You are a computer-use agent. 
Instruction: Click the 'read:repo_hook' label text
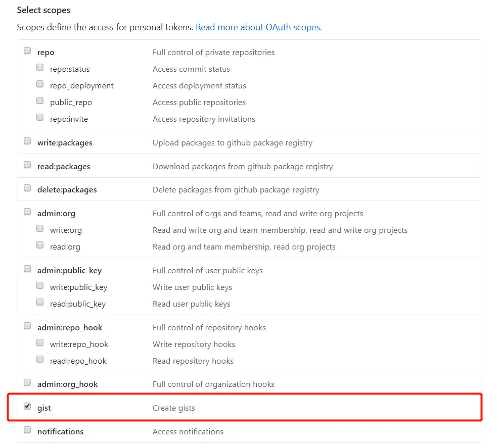[x=78, y=361]
